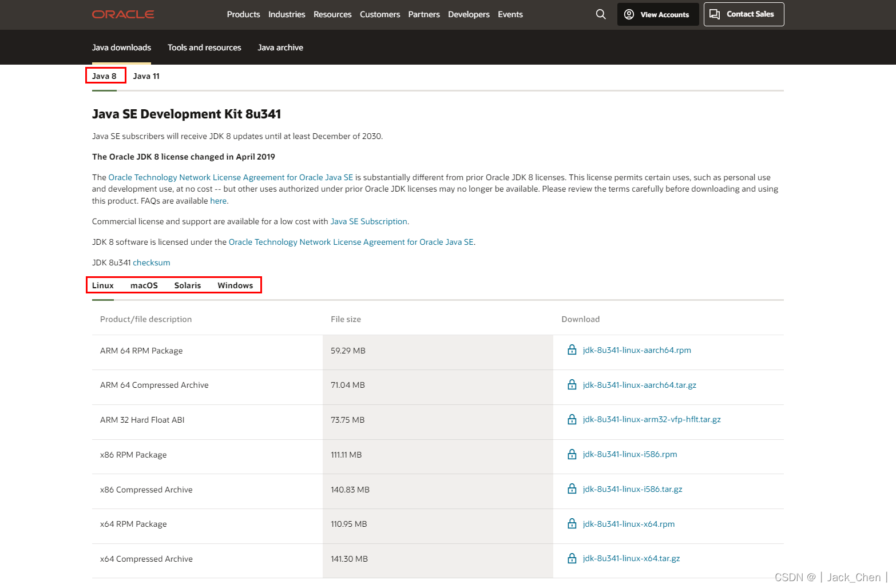896x588 pixels.
Task: Download jdk-8u341-linux-x64.tar.gz
Action: [632, 558]
